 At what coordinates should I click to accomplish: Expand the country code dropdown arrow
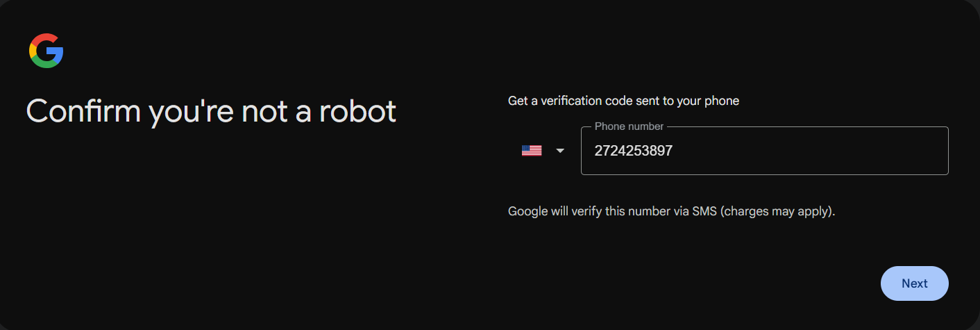pos(561,151)
